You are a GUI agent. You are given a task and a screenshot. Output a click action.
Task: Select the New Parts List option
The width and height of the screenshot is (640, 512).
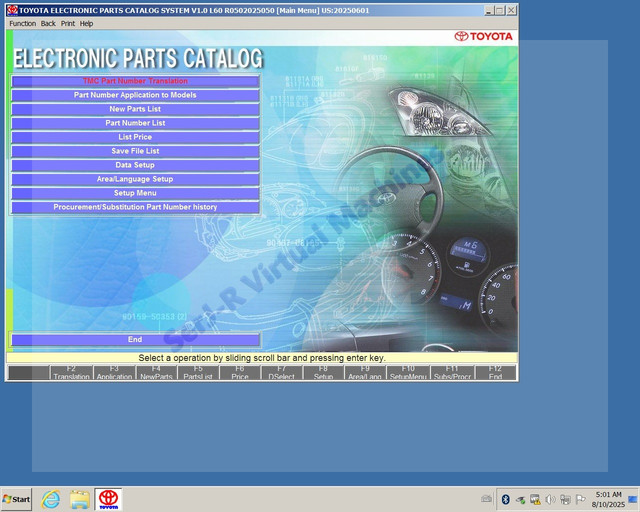[x=135, y=109]
